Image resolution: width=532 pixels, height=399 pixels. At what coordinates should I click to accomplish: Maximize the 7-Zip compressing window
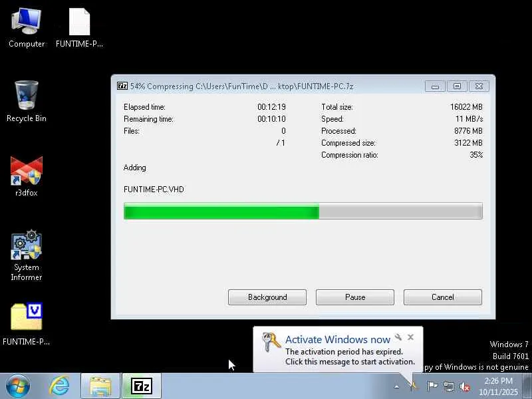(x=457, y=86)
